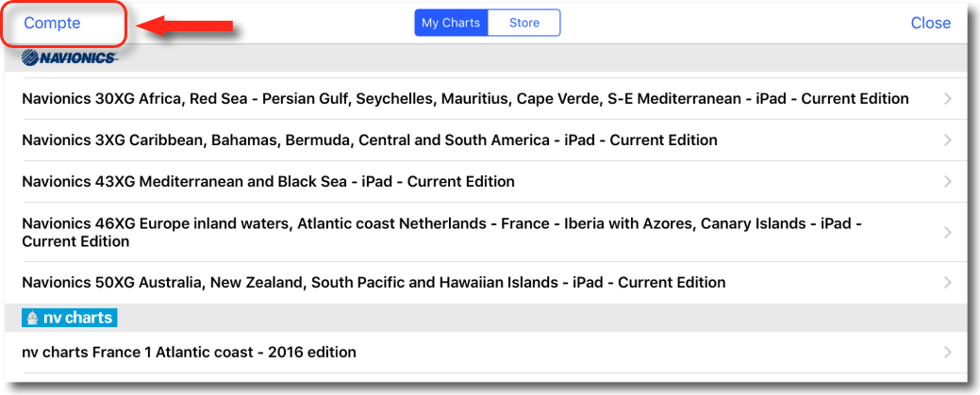The width and height of the screenshot is (980, 395).
Task: Close the charts panel via Close
Action: 931,24
